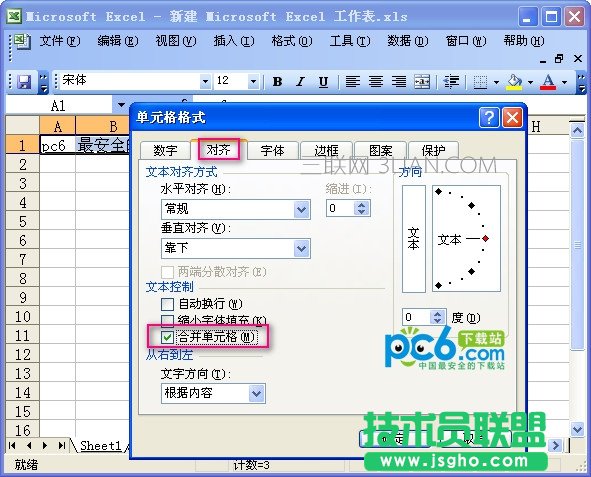Switch to the 对齐 tab
591x477 pixels.
coord(219,150)
